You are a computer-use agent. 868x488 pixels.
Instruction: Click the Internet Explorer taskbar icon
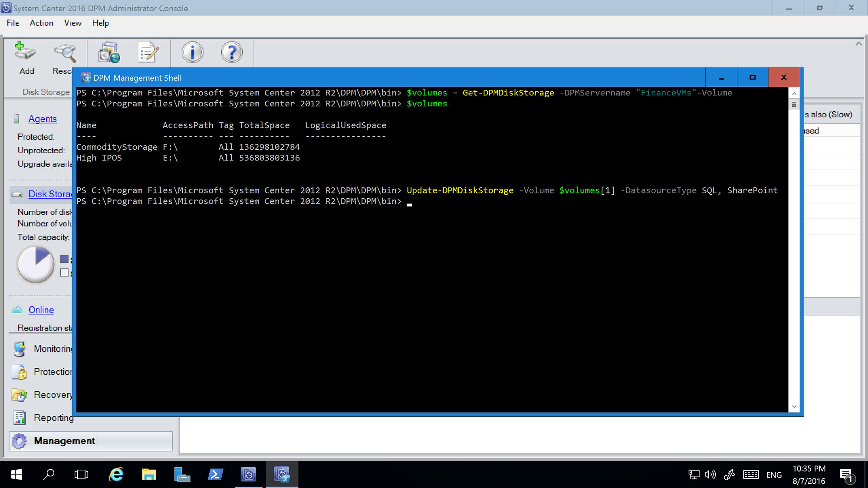tap(117, 474)
